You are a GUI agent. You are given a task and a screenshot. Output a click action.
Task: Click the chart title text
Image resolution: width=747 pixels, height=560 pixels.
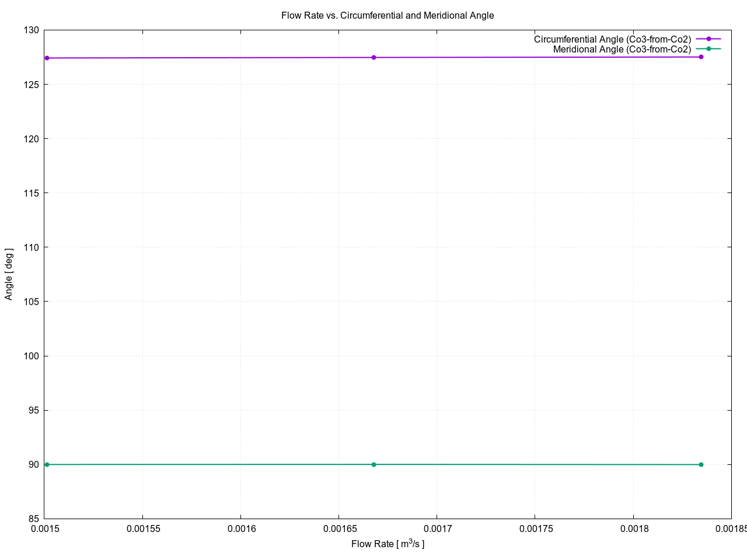388,16
